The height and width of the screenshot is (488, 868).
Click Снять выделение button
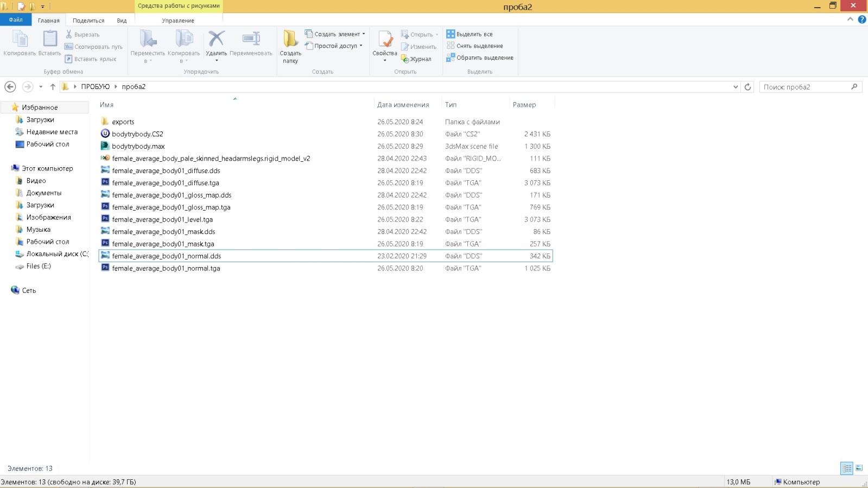(x=475, y=46)
